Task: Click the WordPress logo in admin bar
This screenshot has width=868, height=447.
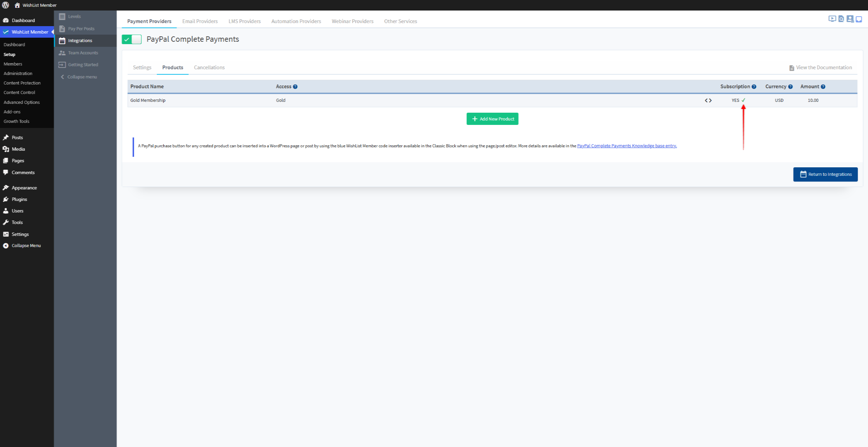Action: pos(5,5)
